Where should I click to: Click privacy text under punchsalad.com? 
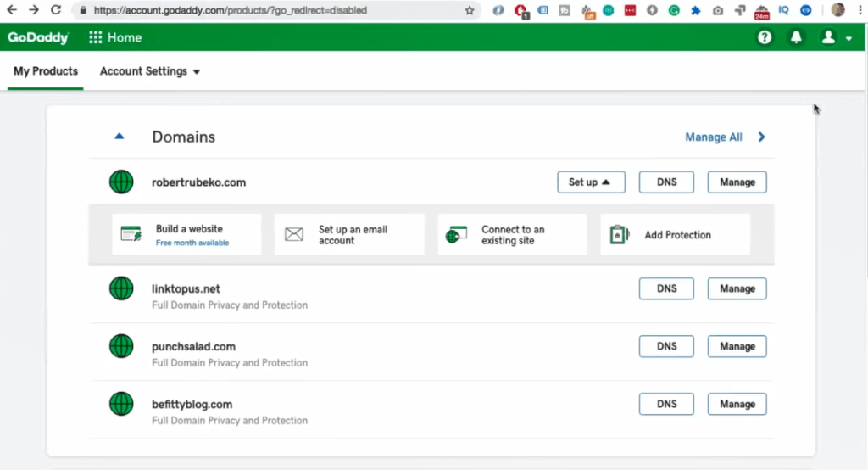tap(230, 362)
